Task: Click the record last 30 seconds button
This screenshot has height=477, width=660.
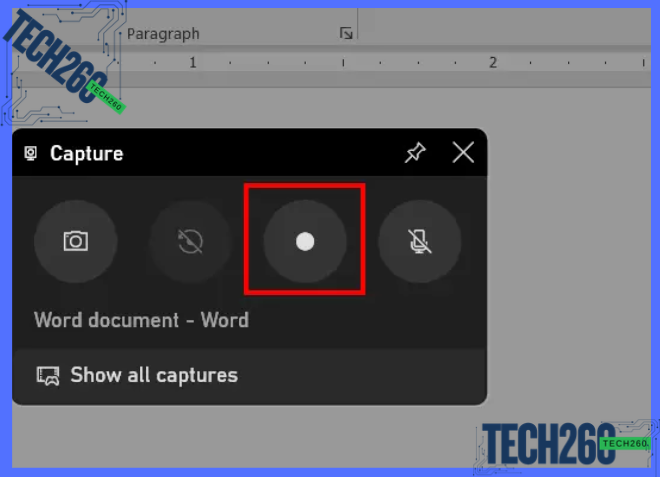Action: click(x=190, y=241)
